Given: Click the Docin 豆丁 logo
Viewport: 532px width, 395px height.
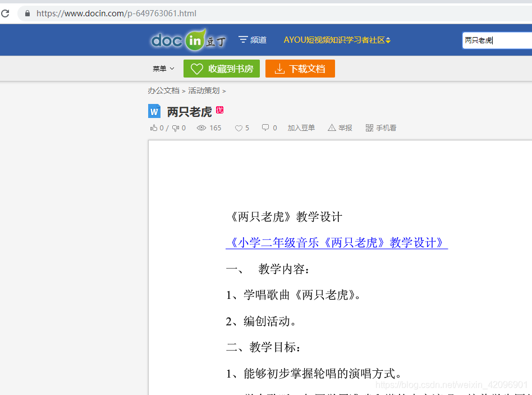Looking at the screenshot, I should 188,39.
